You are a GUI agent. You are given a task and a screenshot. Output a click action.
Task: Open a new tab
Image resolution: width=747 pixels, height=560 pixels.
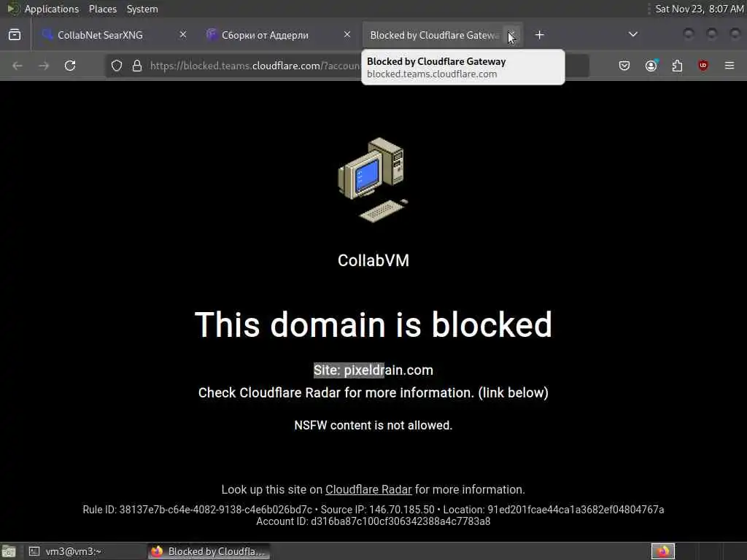coord(539,35)
